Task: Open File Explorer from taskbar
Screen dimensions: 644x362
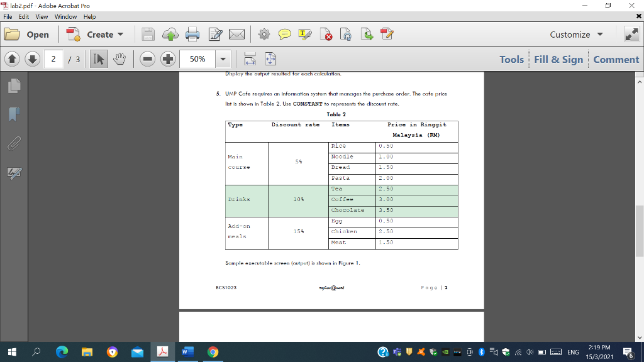Action: [87, 352]
